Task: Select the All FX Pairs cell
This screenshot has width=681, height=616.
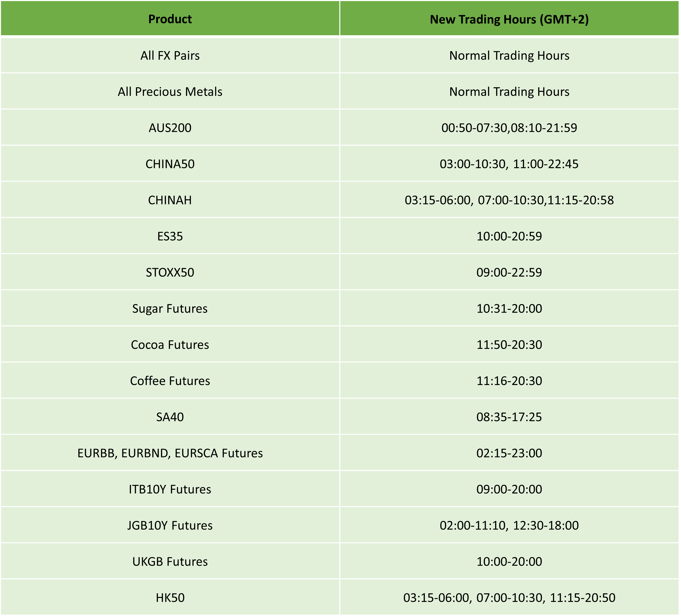Action: 170,55
